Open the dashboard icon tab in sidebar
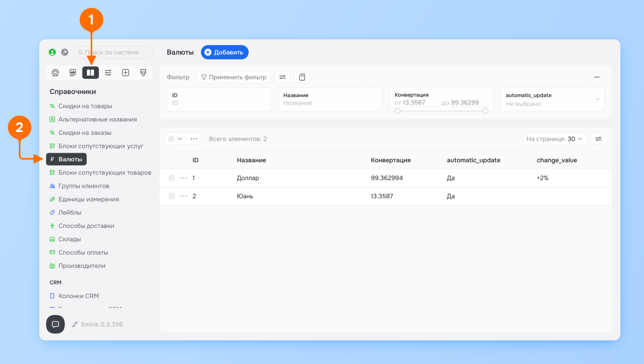Viewport: 644px width, 364px height. click(55, 73)
